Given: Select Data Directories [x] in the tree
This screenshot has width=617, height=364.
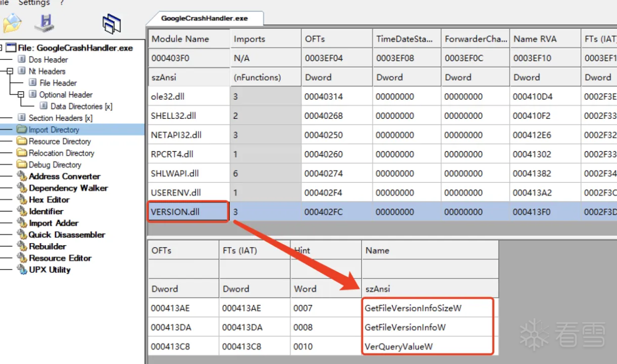Looking at the screenshot, I should 81,106.
